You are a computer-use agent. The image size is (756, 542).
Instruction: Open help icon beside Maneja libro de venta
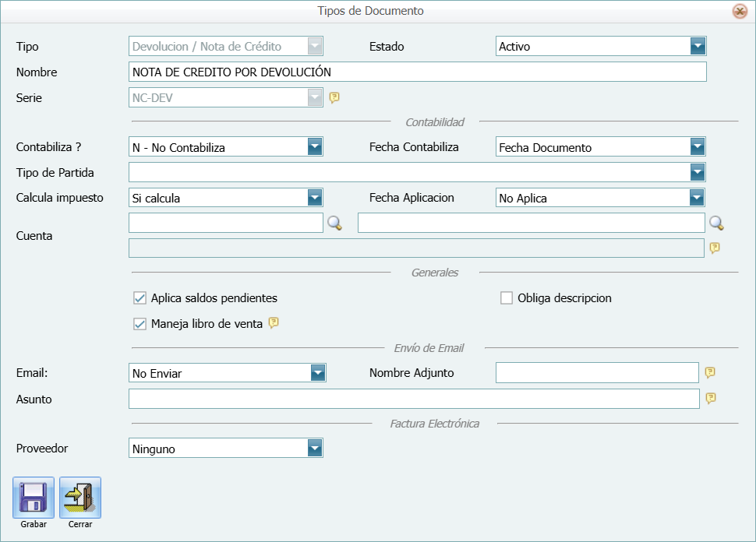point(273,322)
